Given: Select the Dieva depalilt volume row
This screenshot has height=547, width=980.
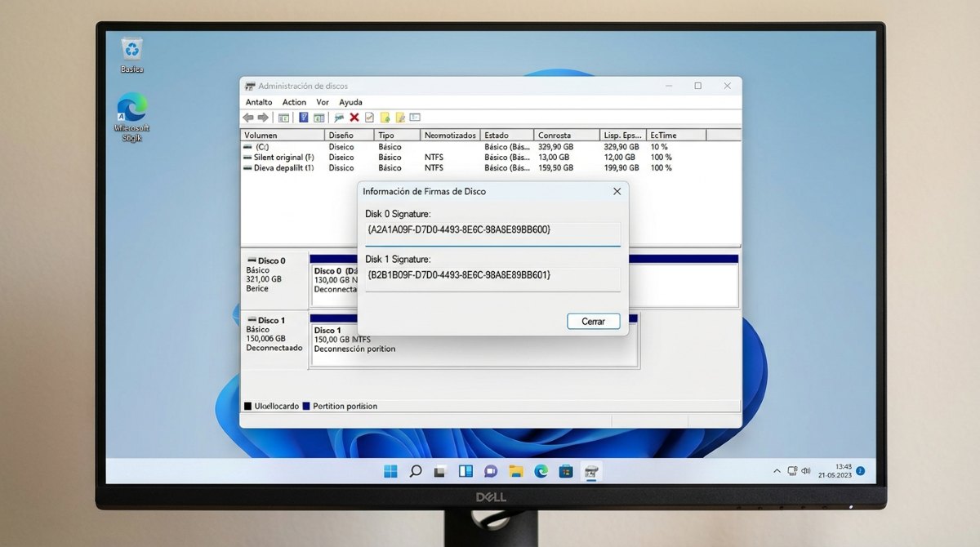Looking at the screenshot, I should click(490, 167).
